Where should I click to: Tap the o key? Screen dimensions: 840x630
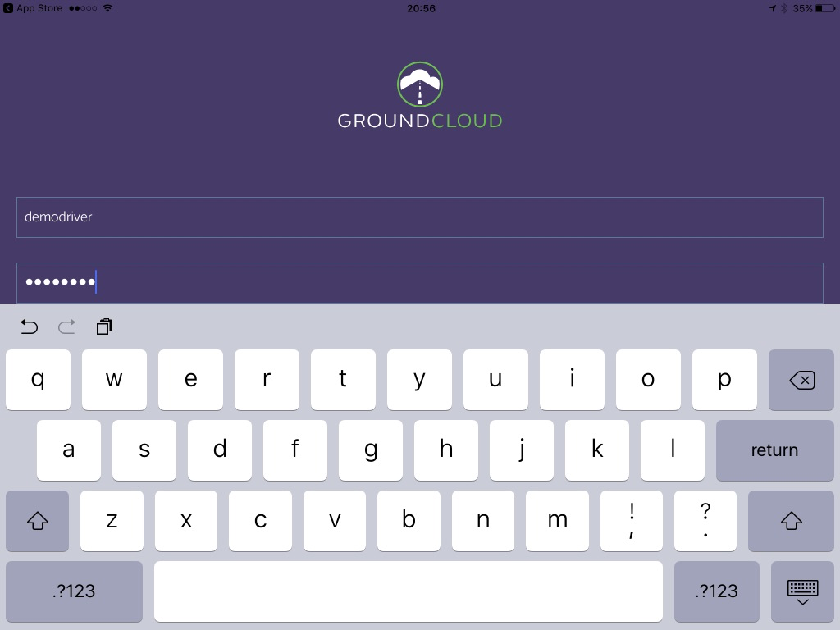[648, 380]
